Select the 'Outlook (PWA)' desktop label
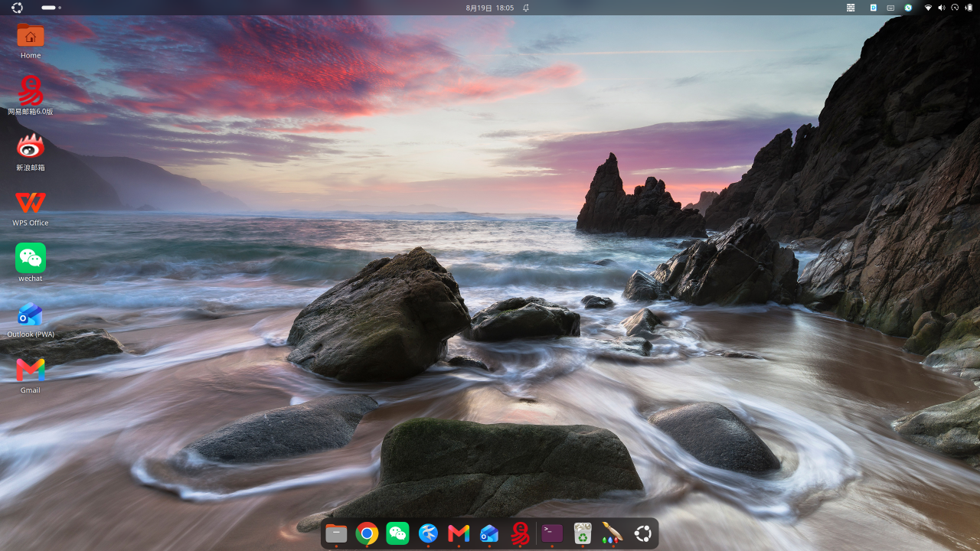 tap(31, 334)
